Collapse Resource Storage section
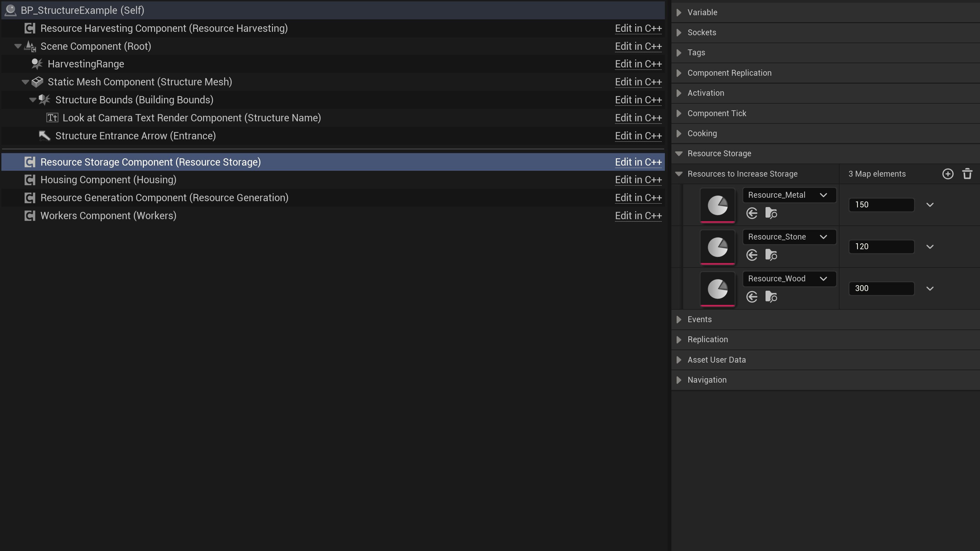The height and width of the screenshot is (551, 980). coord(679,153)
